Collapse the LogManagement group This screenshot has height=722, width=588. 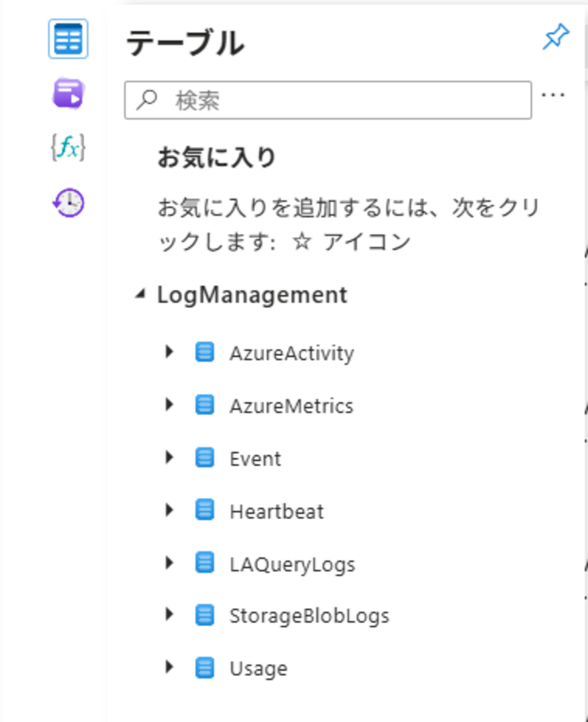point(140,295)
